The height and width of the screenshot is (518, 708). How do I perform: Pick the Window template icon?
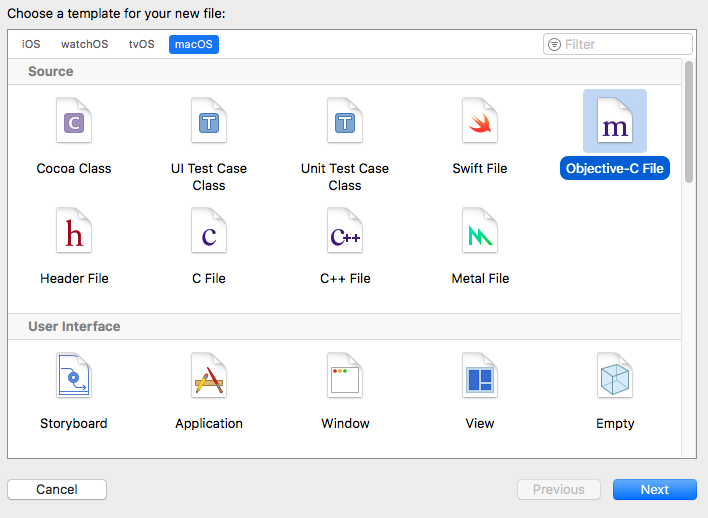(345, 375)
